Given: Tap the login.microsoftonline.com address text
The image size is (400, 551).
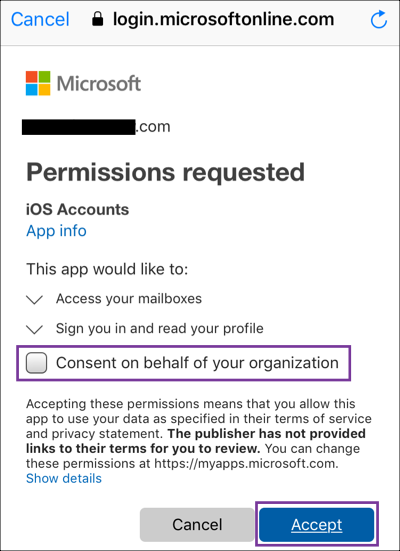Looking at the screenshot, I should click(x=224, y=19).
